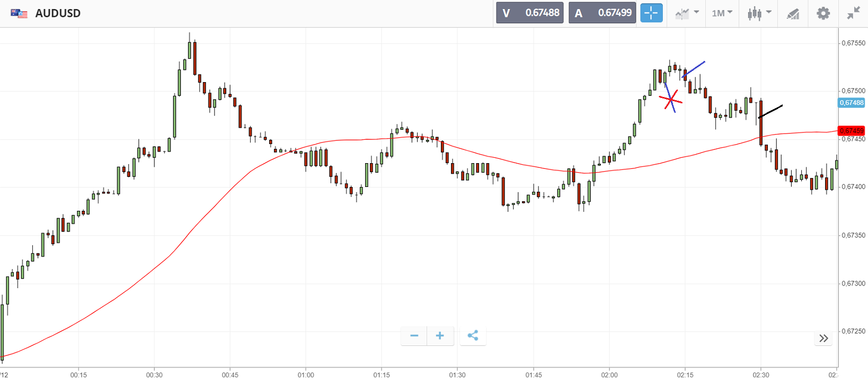Zoom in with the plus button

point(440,336)
